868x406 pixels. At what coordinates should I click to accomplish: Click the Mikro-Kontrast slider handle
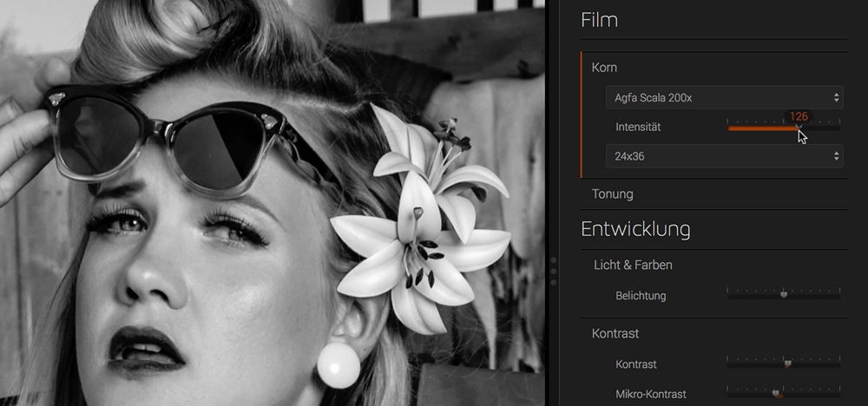point(777,393)
